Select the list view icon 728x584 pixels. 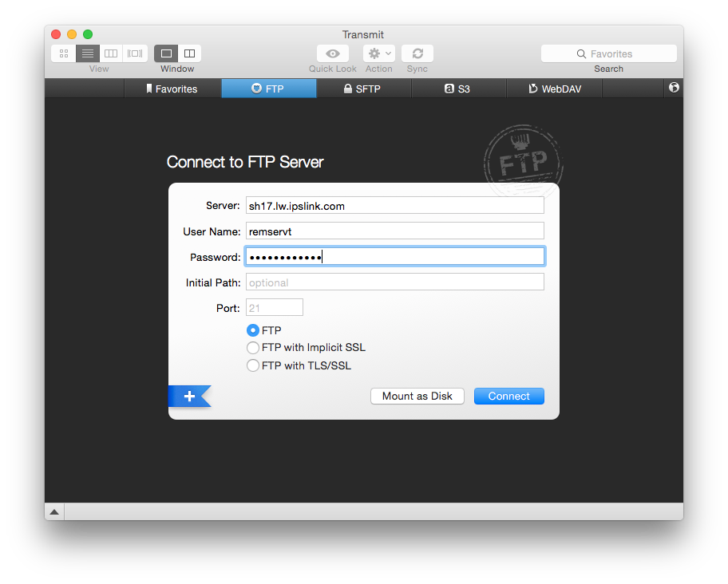click(88, 53)
